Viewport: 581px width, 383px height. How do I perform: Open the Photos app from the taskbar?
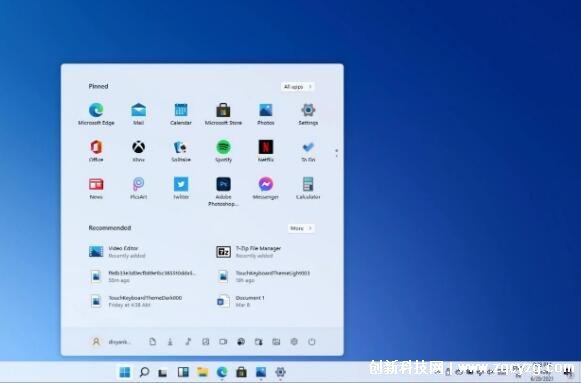261,372
